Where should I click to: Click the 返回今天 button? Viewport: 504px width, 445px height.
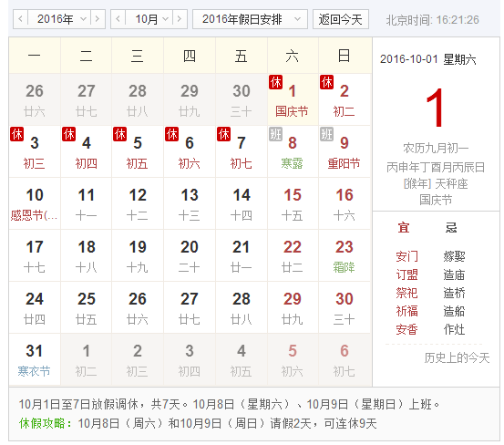(x=340, y=19)
